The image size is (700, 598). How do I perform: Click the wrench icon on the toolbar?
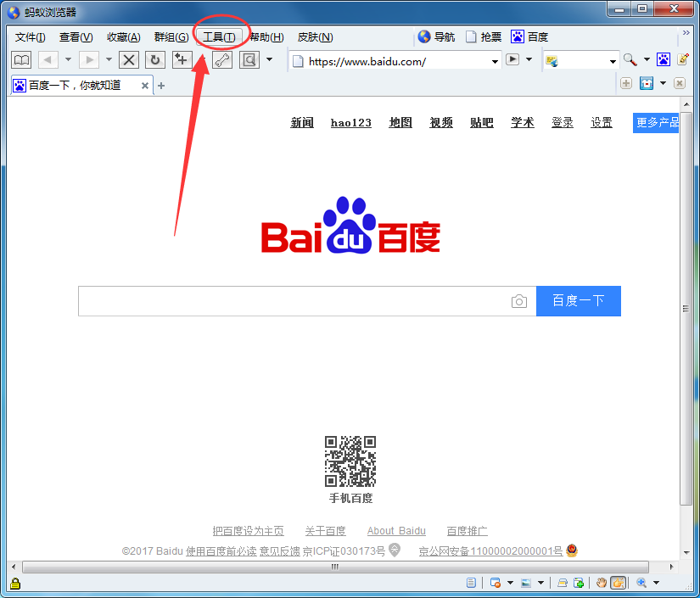pos(222,60)
